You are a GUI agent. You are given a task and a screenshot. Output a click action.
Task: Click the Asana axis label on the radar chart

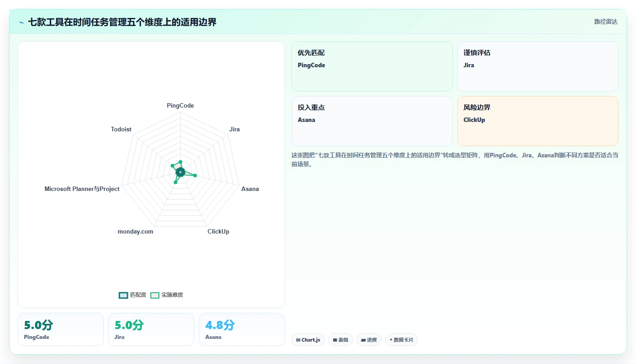pos(250,189)
